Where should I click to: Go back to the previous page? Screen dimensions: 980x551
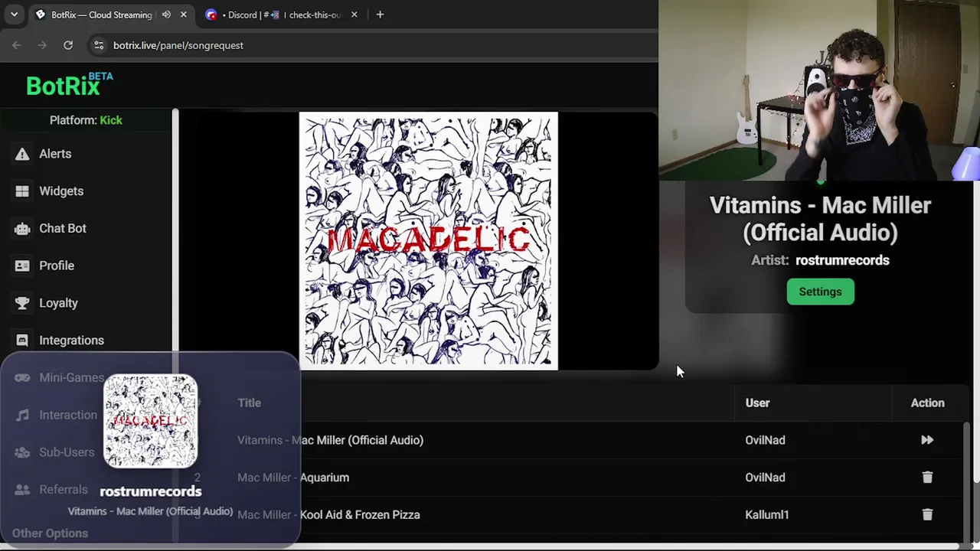[17, 45]
